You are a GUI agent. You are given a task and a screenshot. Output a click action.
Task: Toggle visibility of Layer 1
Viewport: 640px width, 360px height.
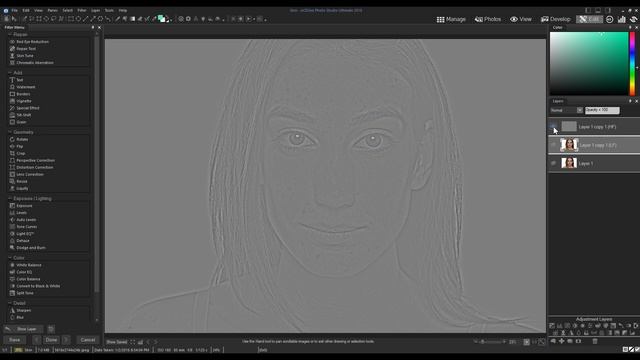[553, 163]
